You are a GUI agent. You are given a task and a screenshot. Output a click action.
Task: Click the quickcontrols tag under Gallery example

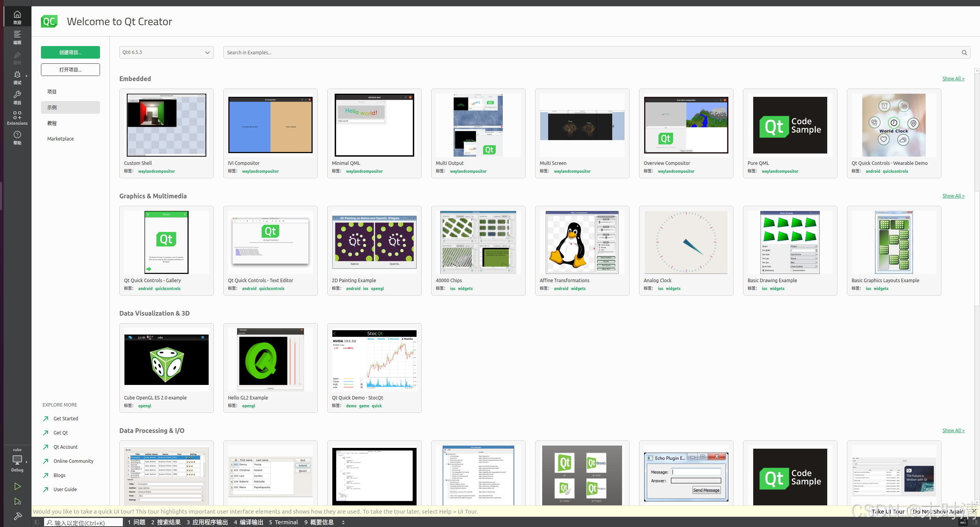[168, 288]
